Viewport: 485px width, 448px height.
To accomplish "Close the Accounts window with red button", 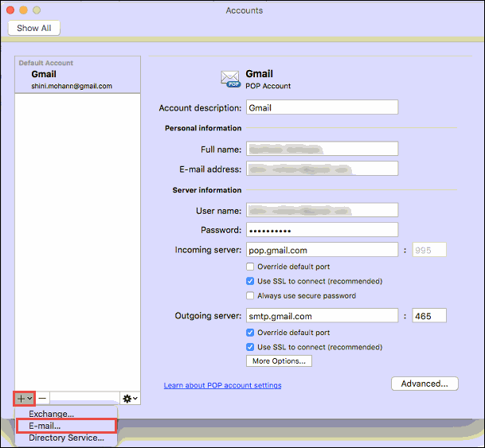I will pyautogui.click(x=10, y=10).
